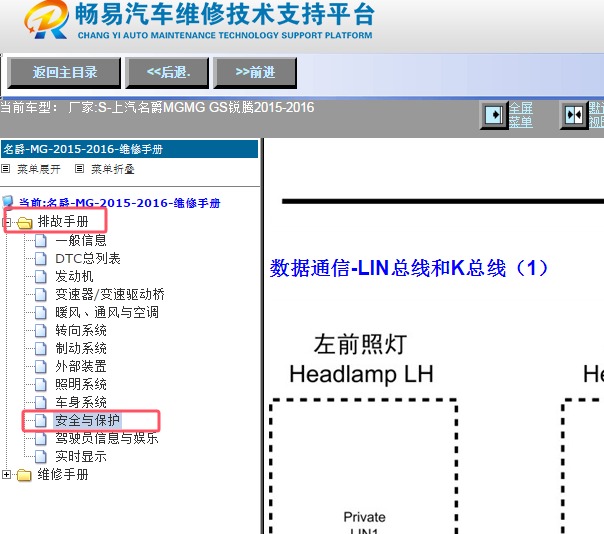Click the document icon beside DTC总列表
Image resolution: width=604 pixels, height=534 pixels.
40,259
